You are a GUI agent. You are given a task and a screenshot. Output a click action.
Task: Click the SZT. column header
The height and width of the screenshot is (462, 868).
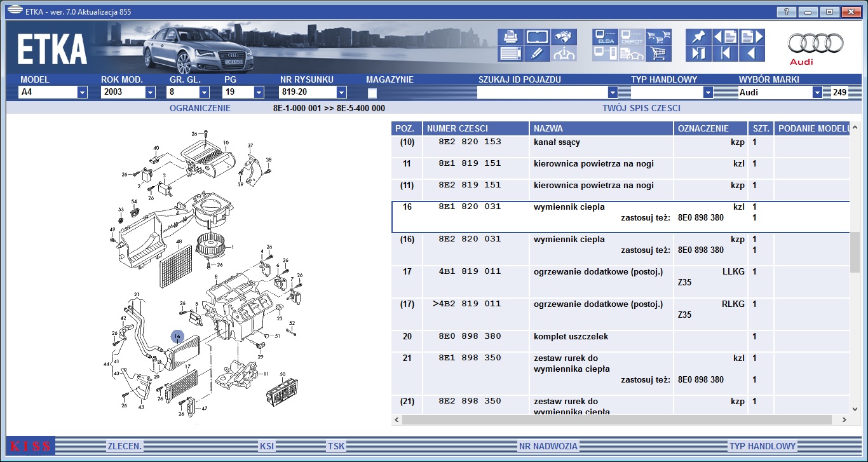tap(761, 128)
